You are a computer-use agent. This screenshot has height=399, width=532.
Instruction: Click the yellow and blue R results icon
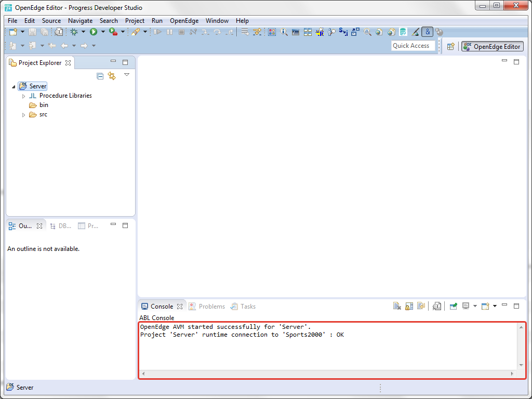(x=320, y=32)
